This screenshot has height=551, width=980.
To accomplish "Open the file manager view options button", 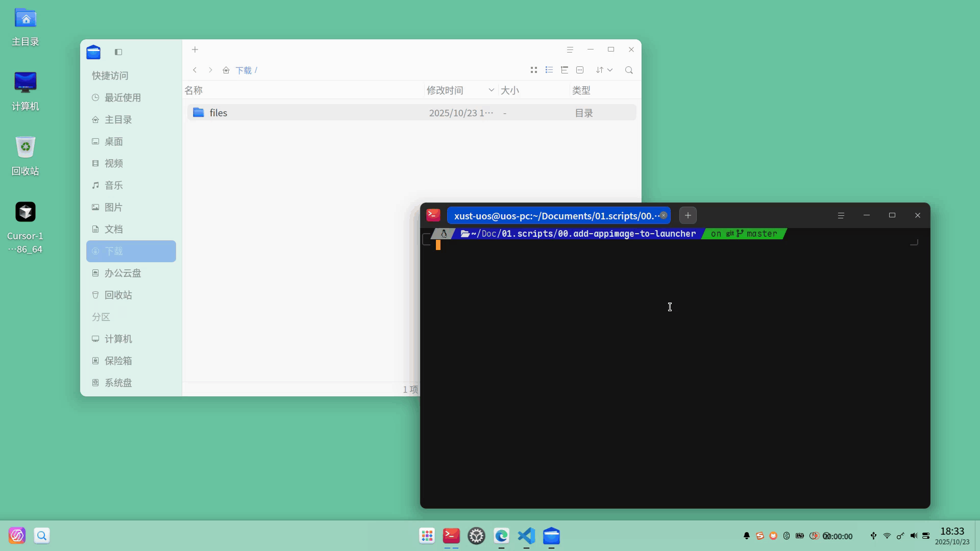I will 580,70.
